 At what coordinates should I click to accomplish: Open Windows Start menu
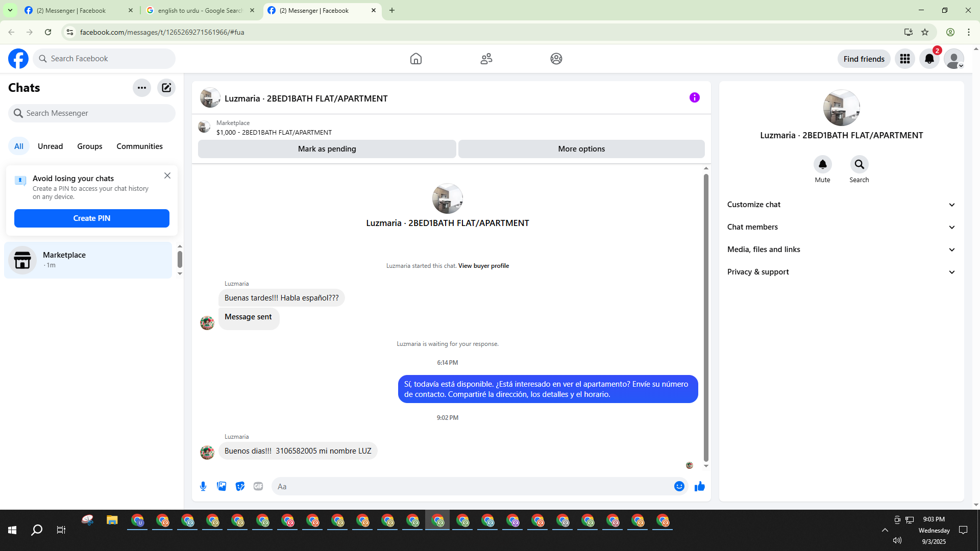click(12, 530)
